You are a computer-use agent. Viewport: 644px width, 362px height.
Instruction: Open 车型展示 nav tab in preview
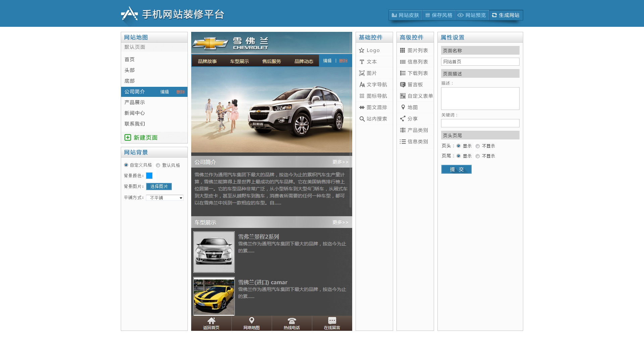coord(239,61)
